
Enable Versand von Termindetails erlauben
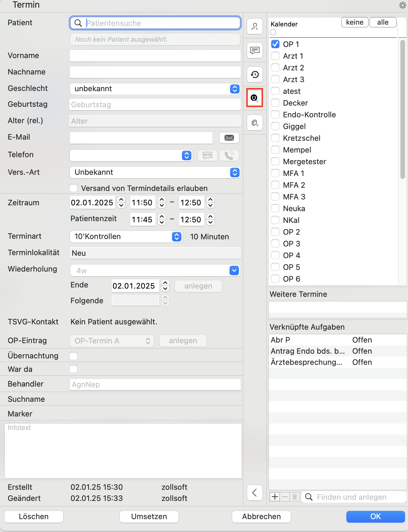tap(73, 188)
